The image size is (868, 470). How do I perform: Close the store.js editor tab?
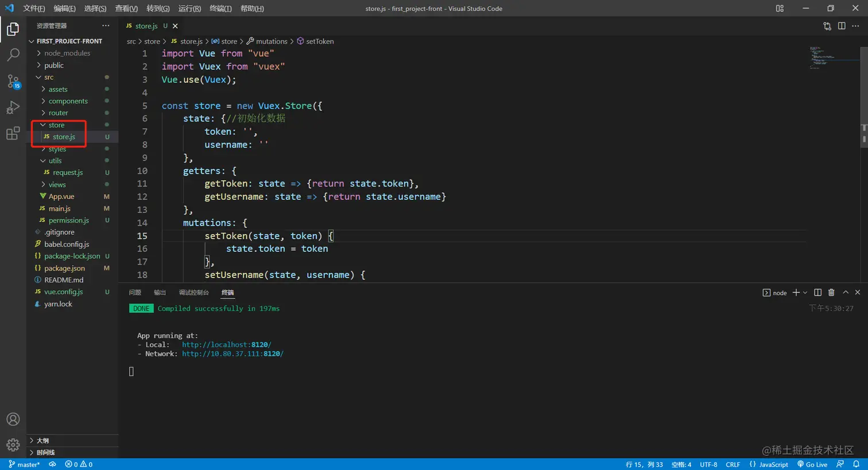(x=175, y=26)
